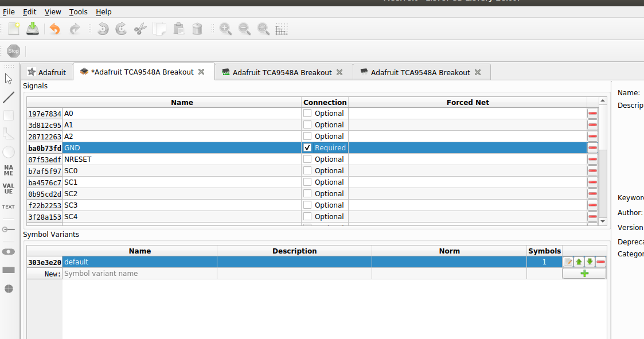Add a new symbol variant with plus button
The height and width of the screenshot is (339, 644).
pos(584,273)
